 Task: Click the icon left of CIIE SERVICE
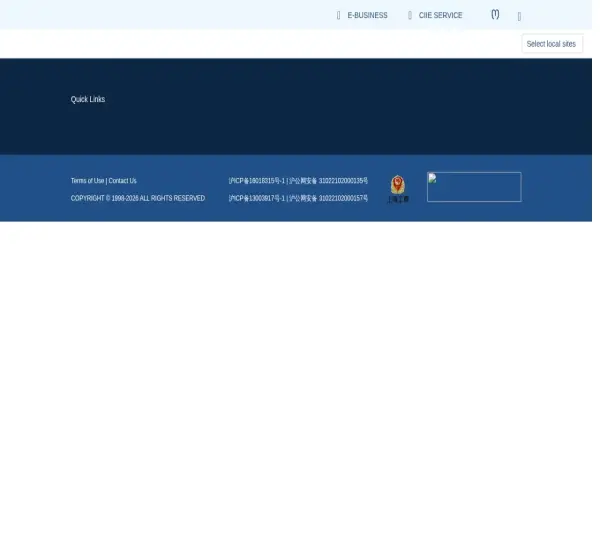[x=410, y=15]
